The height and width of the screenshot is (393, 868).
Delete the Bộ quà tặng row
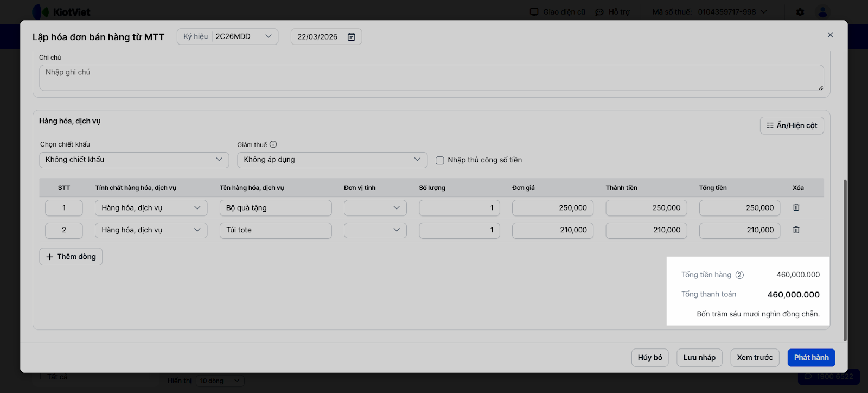pos(796,207)
